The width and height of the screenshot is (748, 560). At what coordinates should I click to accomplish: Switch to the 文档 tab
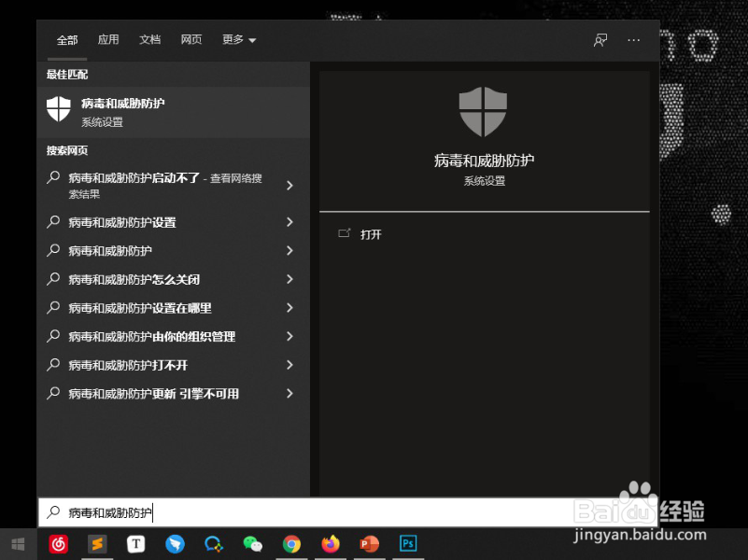149,39
